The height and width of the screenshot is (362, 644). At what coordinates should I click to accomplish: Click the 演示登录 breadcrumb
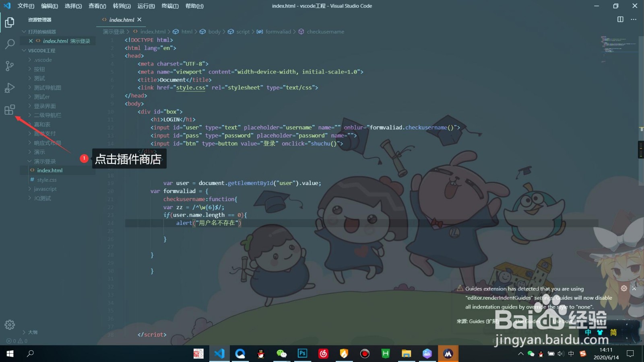pos(114,32)
